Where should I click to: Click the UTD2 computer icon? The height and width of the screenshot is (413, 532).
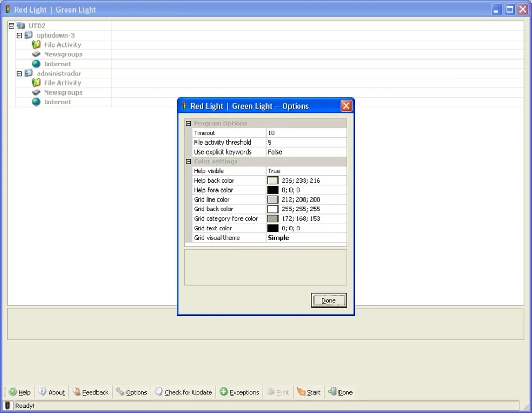pyautogui.click(x=21, y=26)
